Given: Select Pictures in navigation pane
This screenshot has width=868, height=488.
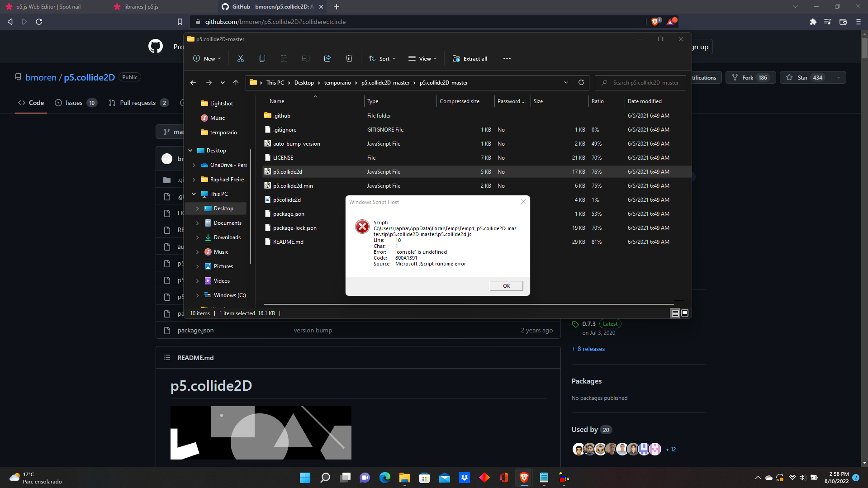Looking at the screenshot, I should tap(218, 266).
